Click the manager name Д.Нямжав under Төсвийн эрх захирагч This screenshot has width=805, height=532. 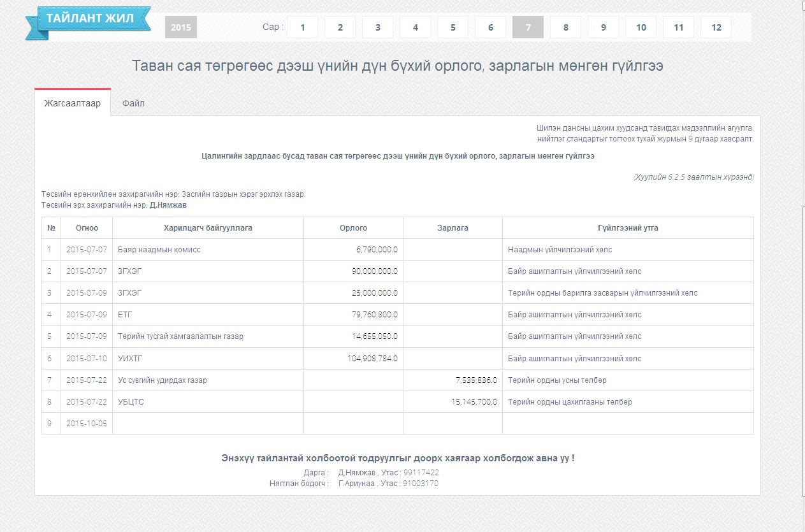pyautogui.click(x=168, y=205)
